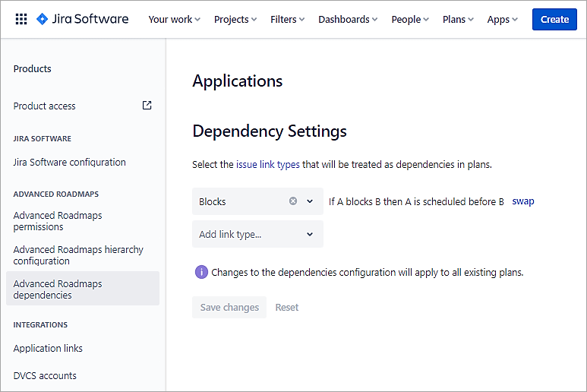
Task: Click the Jira Software logo
Action: point(82,19)
